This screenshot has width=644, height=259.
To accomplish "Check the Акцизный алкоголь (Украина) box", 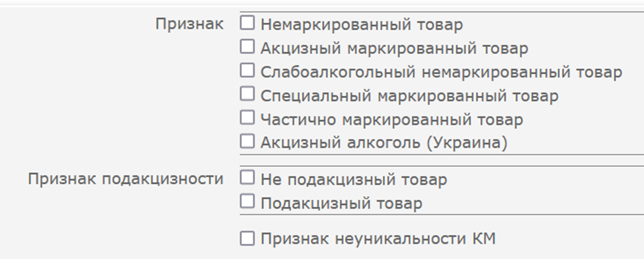I will click(247, 141).
